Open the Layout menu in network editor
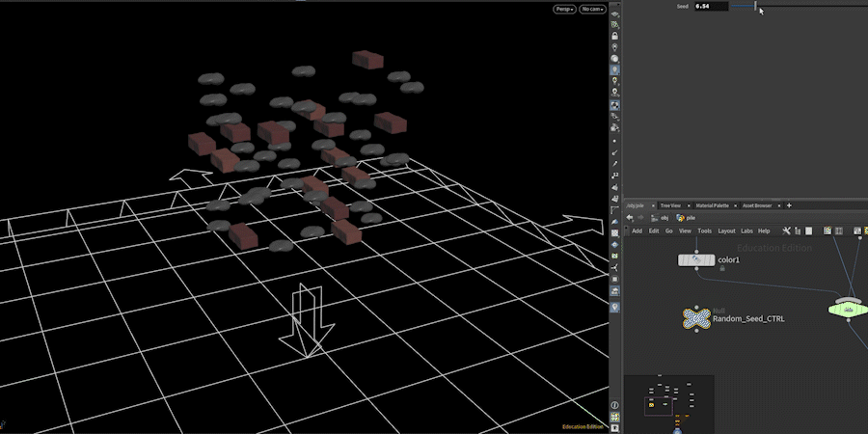The image size is (868, 434). [x=726, y=231]
